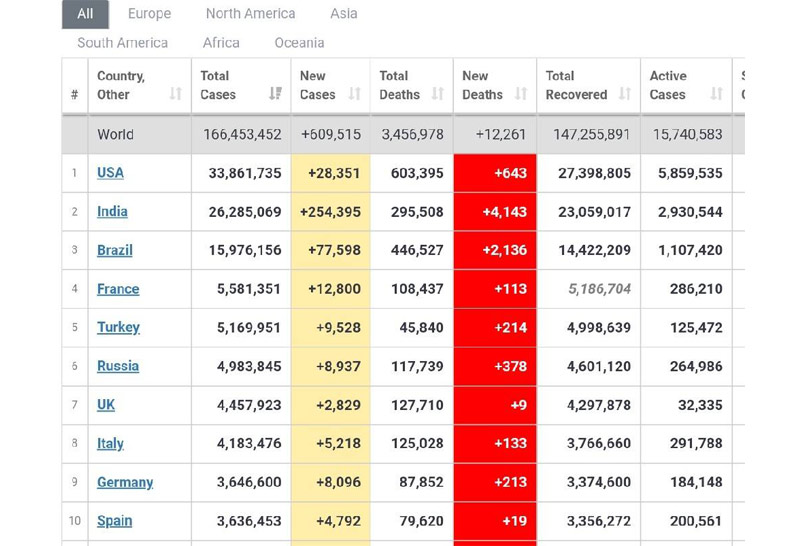800x546 pixels.
Task: Click Total Deaths sort icon
Action: (x=437, y=94)
